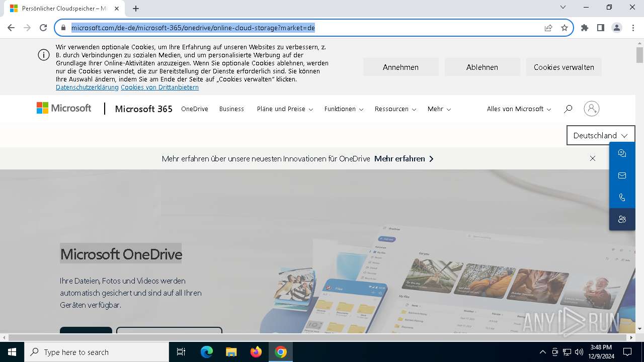Expand the Pläne und Preise menu

pyautogui.click(x=285, y=109)
